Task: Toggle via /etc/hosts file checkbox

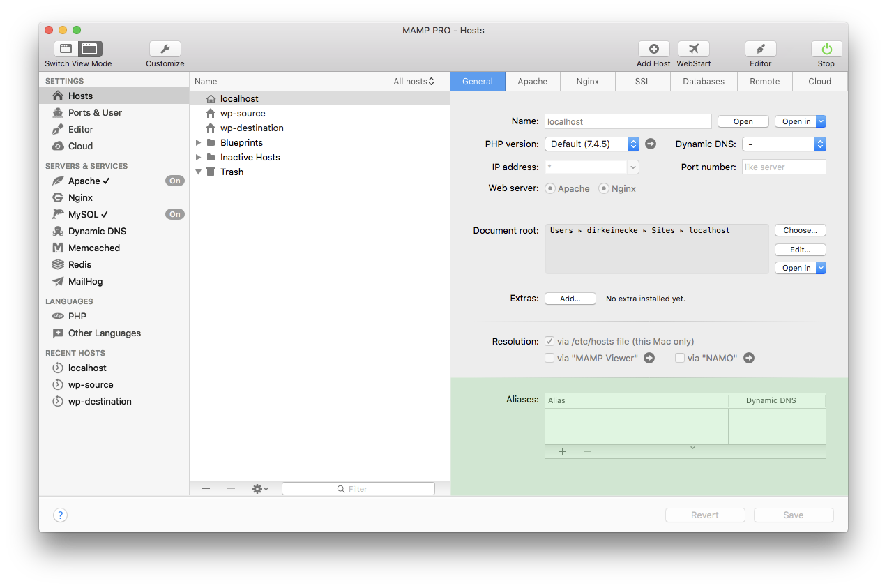Action: pos(549,341)
